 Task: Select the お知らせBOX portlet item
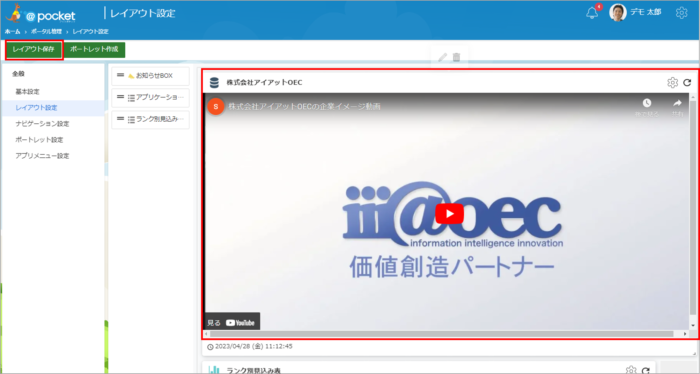coord(150,76)
